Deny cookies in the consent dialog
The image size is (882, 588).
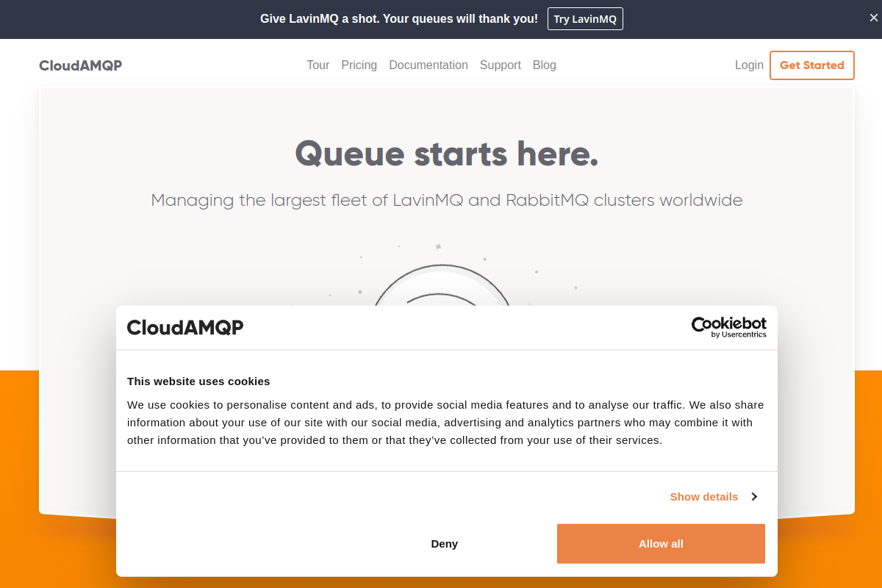point(444,544)
